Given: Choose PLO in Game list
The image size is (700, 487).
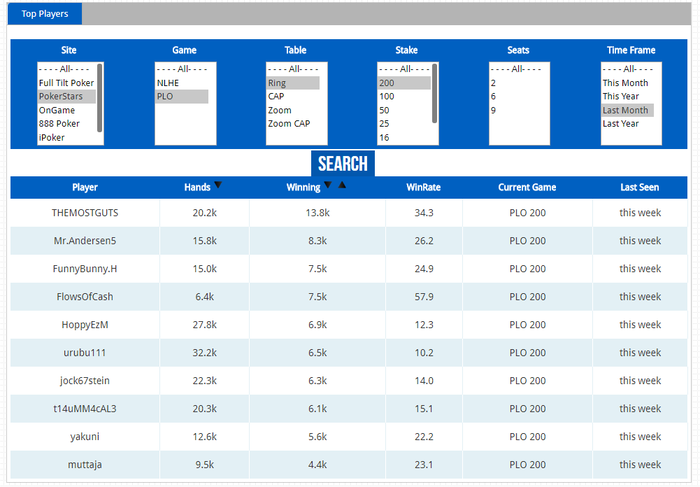Looking at the screenshot, I should (182, 96).
